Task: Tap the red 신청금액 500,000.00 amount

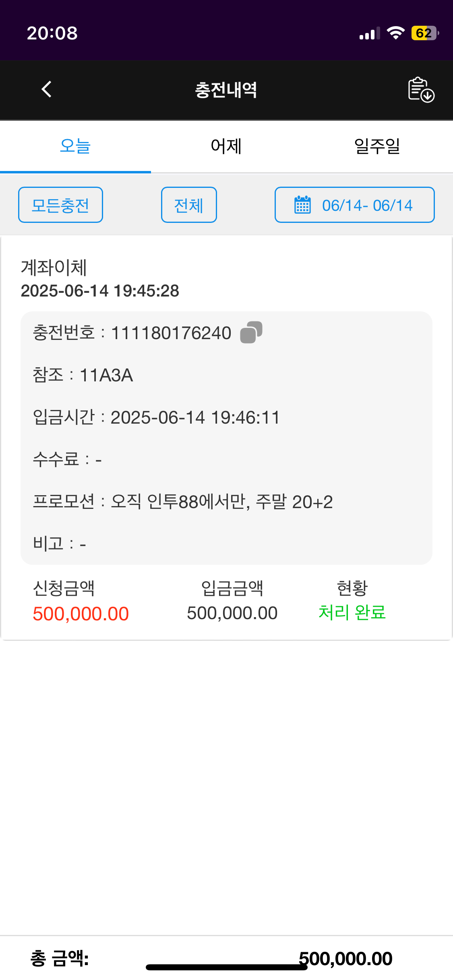Action: (81, 614)
